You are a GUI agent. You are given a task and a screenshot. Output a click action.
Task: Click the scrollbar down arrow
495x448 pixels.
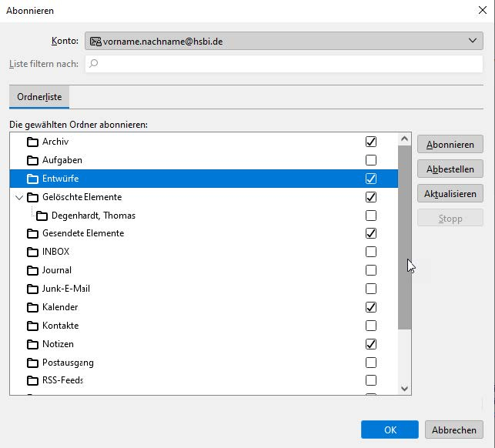(x=404, y=389)
